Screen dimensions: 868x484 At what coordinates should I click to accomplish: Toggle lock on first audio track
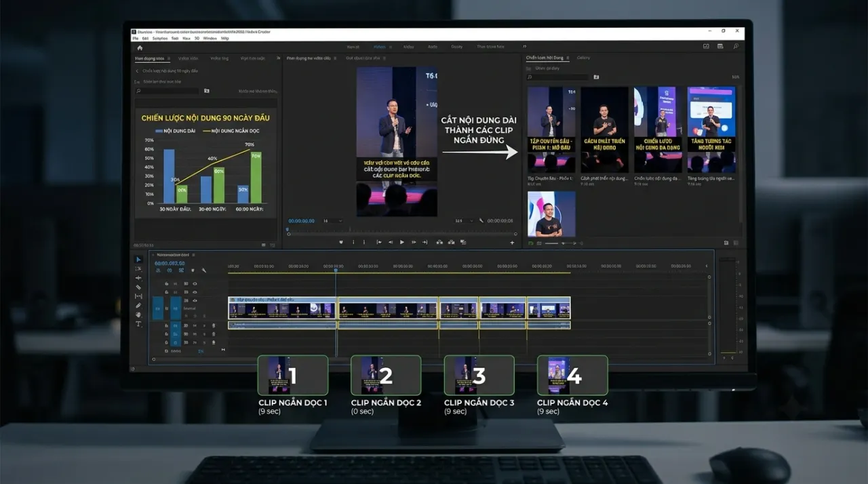tap(167, 325)
